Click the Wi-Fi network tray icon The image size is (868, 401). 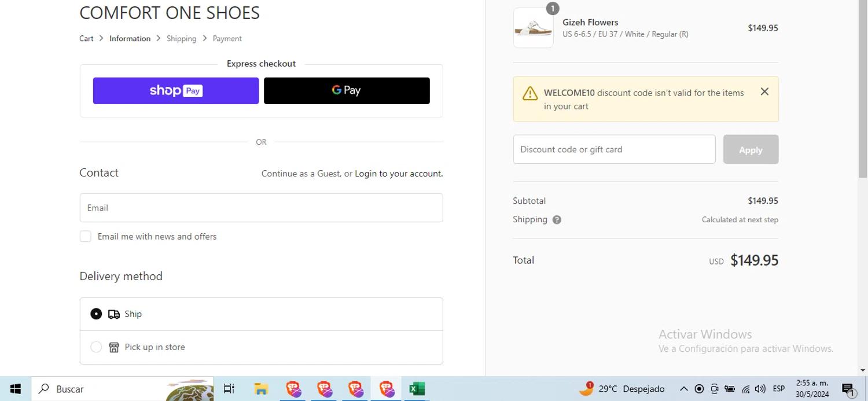[x=745, y=389]
